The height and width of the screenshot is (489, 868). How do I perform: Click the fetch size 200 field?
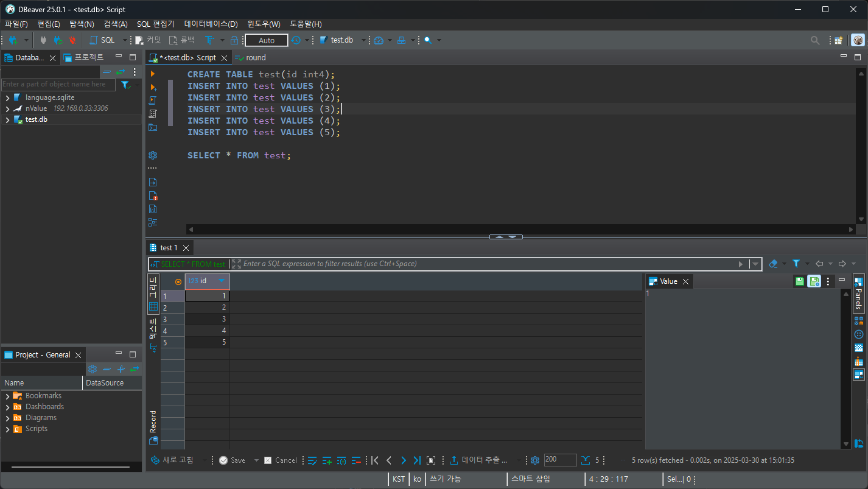click(560, 460)
